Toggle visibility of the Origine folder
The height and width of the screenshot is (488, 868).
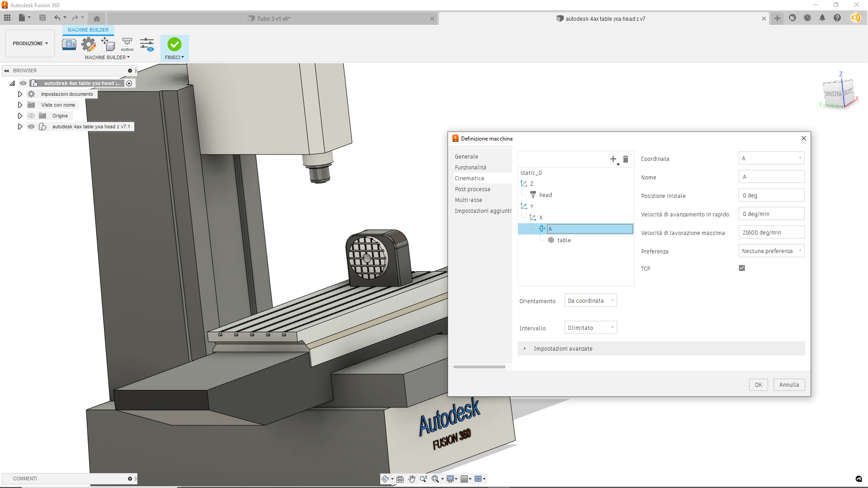tap(31, 116)
